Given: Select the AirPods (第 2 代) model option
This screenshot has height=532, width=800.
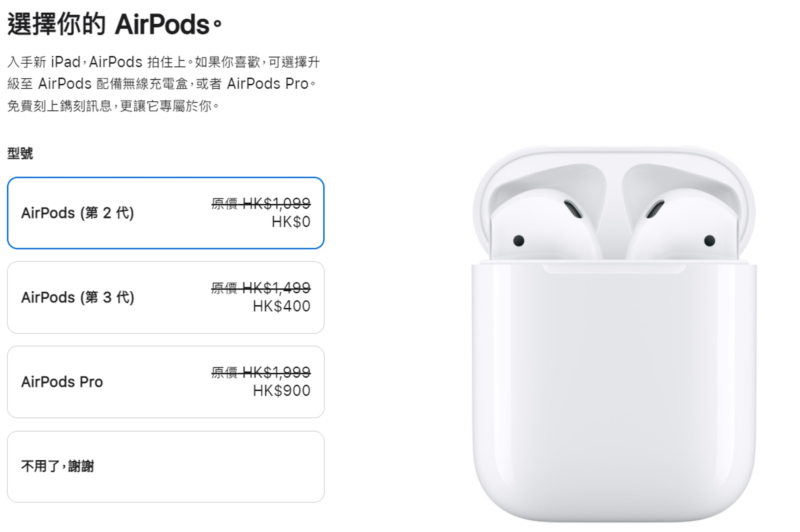Looking at the screenshot, I should click(x=165, y=213).
